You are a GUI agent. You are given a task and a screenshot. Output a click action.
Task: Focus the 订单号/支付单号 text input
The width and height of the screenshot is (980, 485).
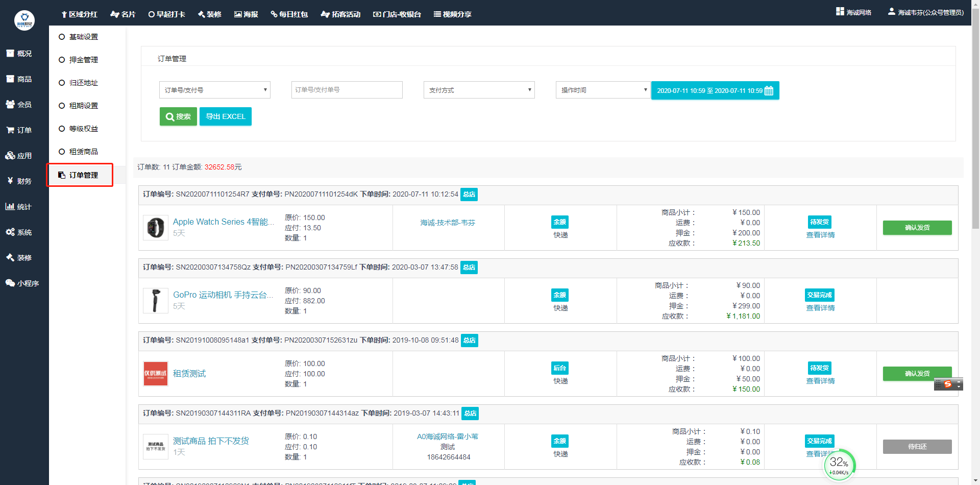click(347, 90)
